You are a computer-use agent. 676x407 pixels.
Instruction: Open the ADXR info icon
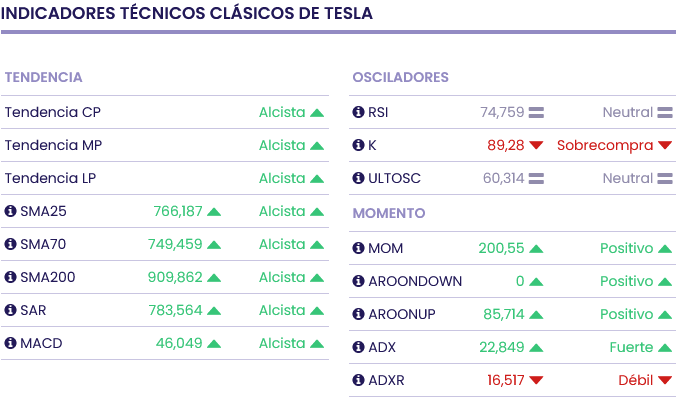click(359, 380)
